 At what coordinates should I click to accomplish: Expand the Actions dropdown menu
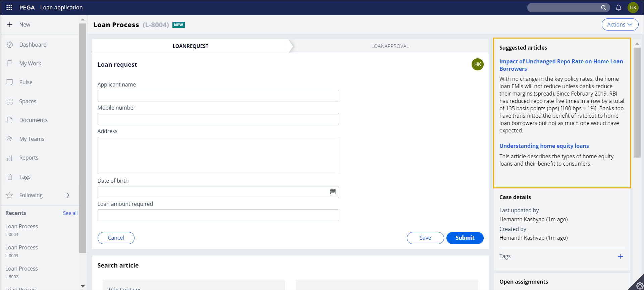pos(620,24)
